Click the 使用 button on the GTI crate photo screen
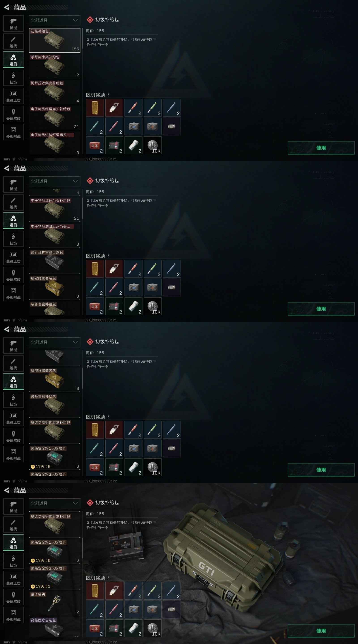This screenshot has width=358, height=644. [x=321, y=631]
